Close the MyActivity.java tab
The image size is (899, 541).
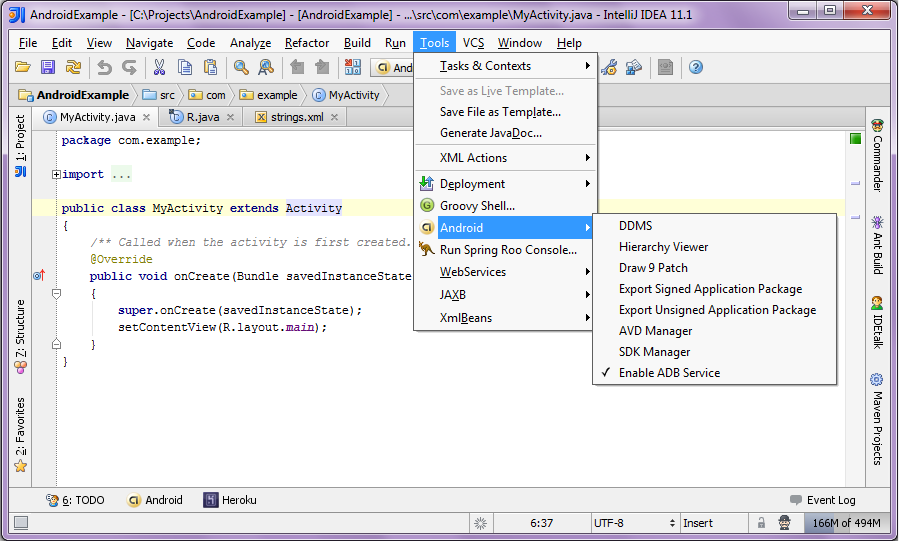point(147,117)
